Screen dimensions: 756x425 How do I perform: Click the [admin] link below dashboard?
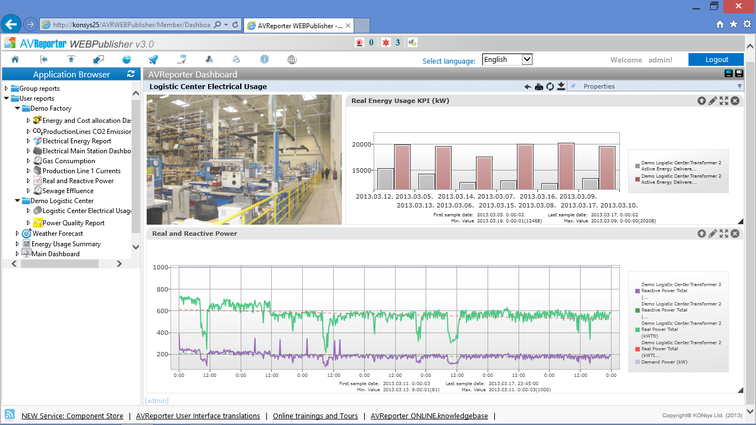click(x=157, y=400)
